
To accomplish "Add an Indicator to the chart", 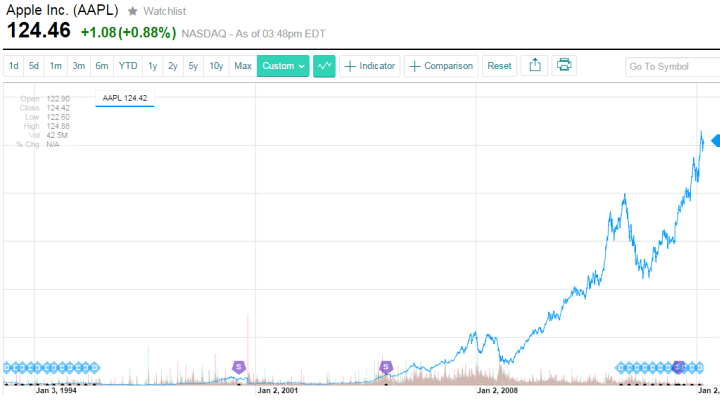I will click(370, 66).
